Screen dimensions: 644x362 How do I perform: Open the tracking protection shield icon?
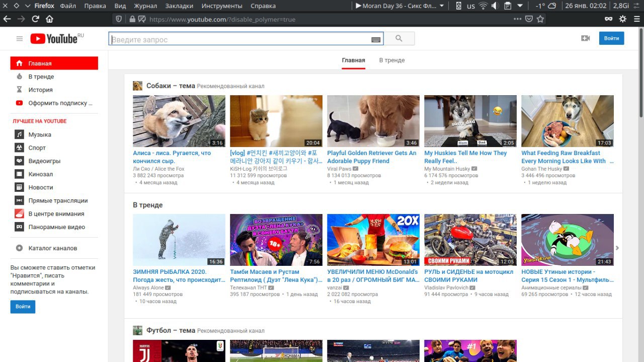click(119, 19)
